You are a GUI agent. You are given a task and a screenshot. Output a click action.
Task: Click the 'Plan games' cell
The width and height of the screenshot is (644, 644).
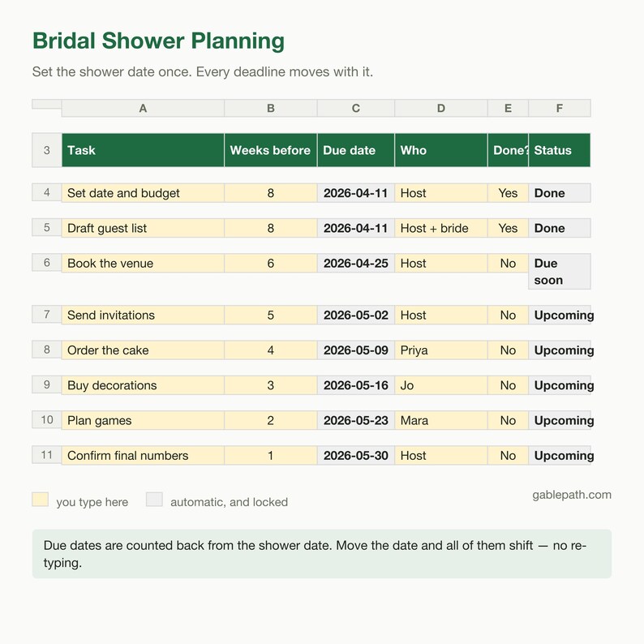(143, 420)
